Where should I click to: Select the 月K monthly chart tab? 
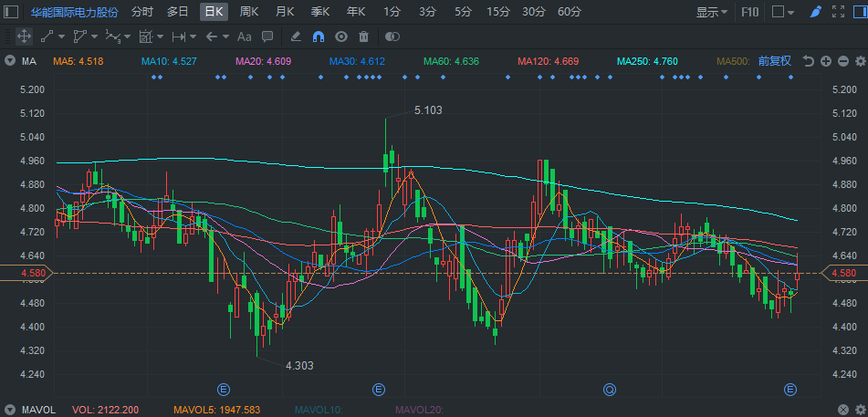[285, 12]
